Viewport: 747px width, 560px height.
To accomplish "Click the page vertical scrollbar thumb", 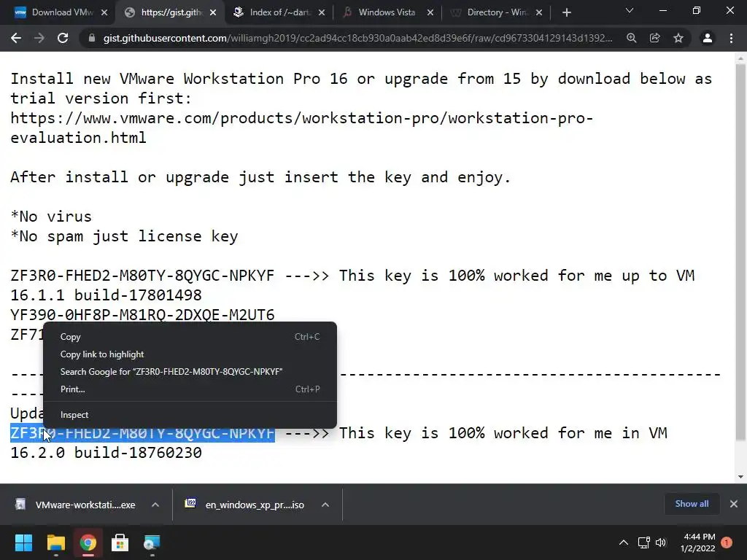I will [x=740, y=252].
